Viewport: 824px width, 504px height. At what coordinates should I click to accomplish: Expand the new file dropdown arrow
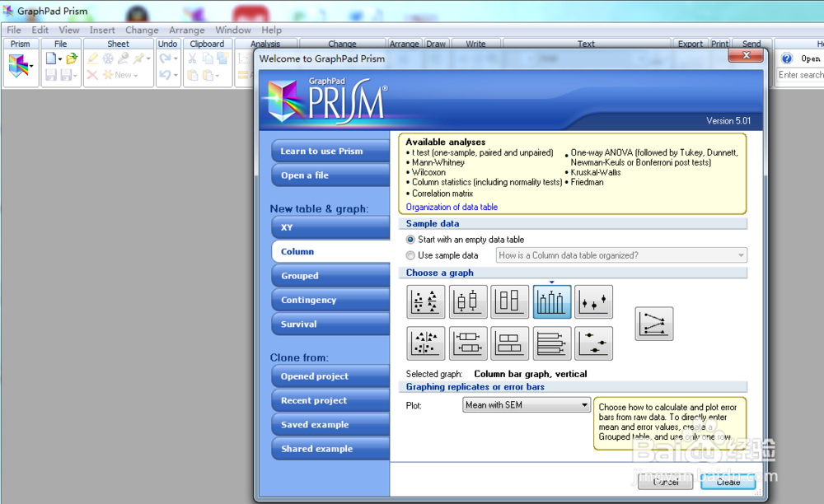60,58
